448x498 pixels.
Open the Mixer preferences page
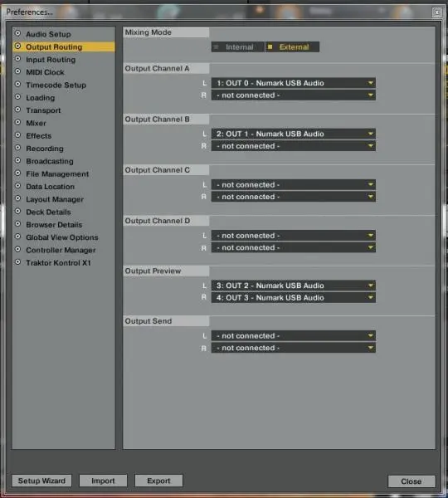[36, 123]
